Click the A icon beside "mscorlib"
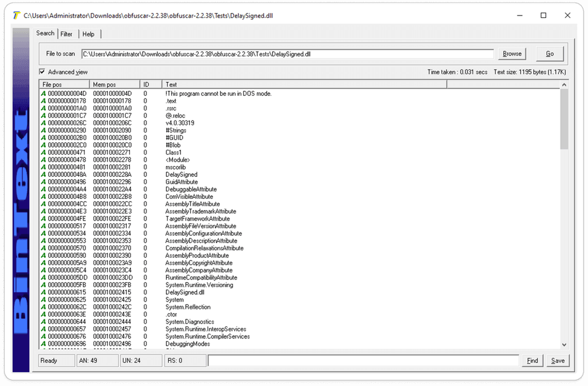The width and height of the screenshot is (588, 386). 42,167
